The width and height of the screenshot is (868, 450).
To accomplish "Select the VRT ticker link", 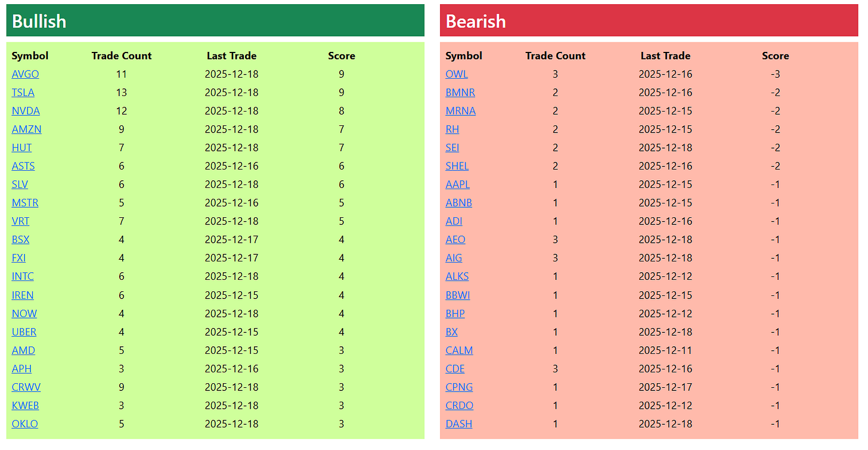I will tap(21, 221).
